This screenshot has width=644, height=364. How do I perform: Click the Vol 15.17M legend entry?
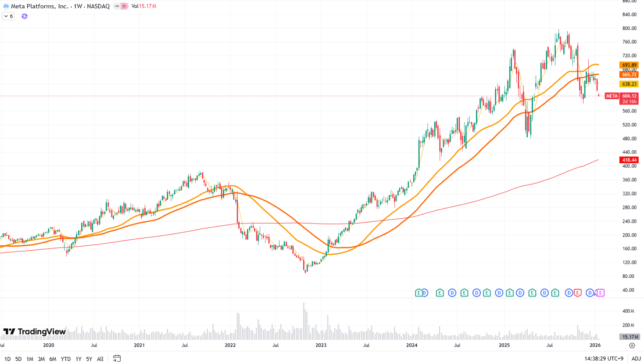144,6
